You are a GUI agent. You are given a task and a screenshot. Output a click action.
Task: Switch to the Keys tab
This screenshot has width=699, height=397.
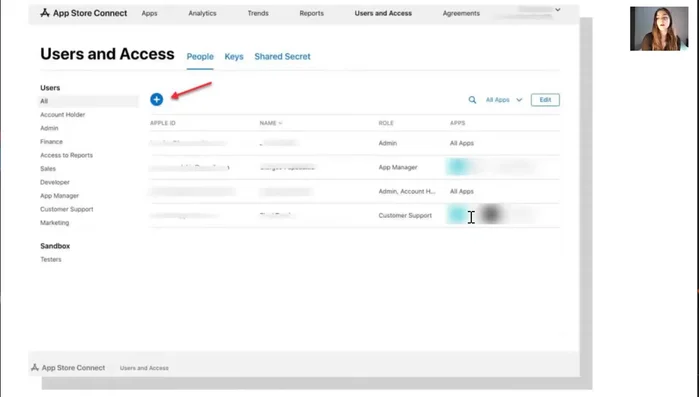(x=234, y=57)
